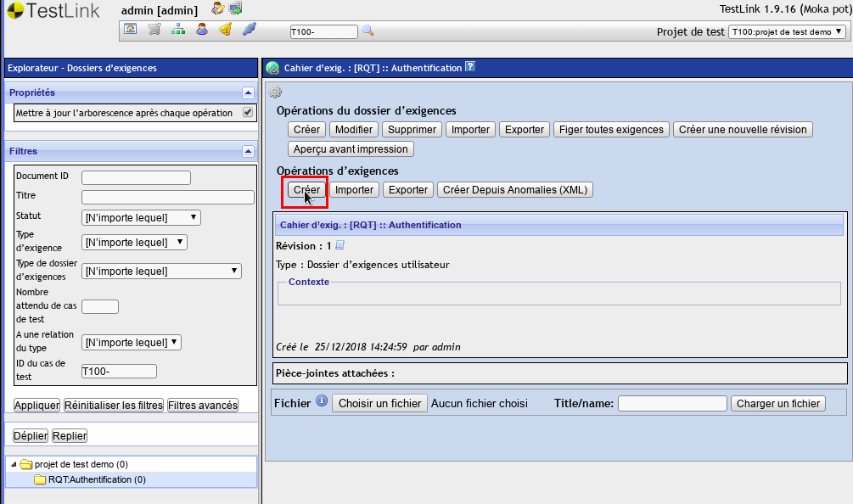The image size is (853, 504).
Task: Select the test specification tree icon
Action: coord(177,30)
